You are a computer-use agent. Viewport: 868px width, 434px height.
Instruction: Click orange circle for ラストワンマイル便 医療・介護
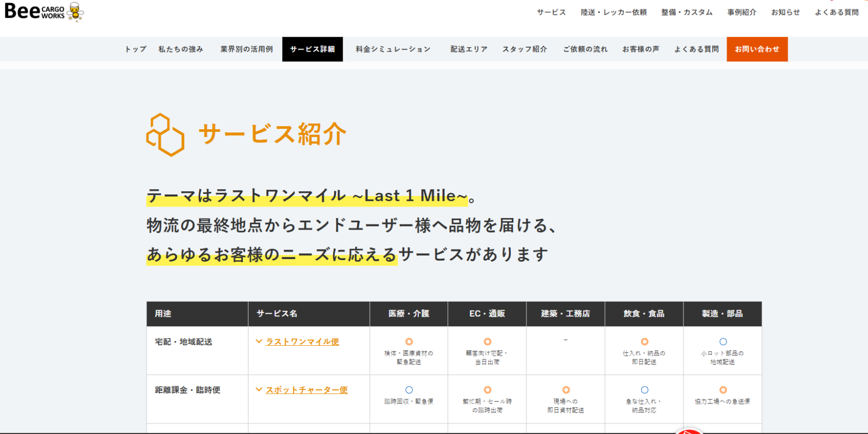[x=409, y=342]
